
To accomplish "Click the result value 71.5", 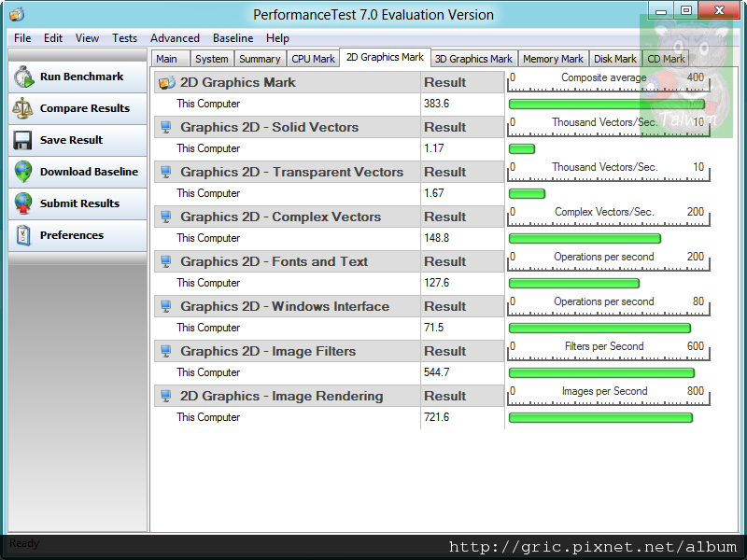I will [x=433, y=328].
